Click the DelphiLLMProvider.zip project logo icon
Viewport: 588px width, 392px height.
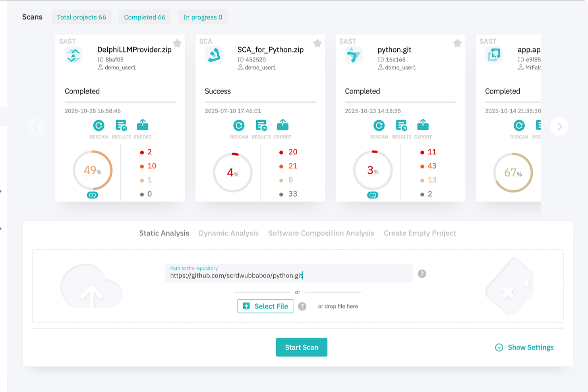73,55
